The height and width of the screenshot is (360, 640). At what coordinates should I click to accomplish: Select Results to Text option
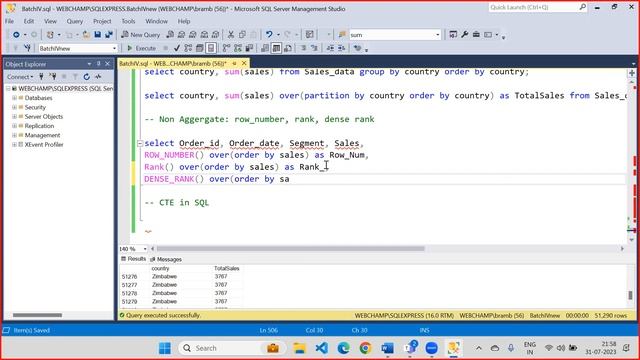click(265, 48)
